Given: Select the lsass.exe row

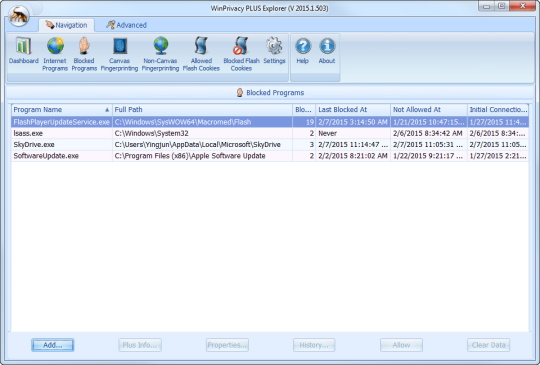Looking at the screenshot, I should point(270,133).
